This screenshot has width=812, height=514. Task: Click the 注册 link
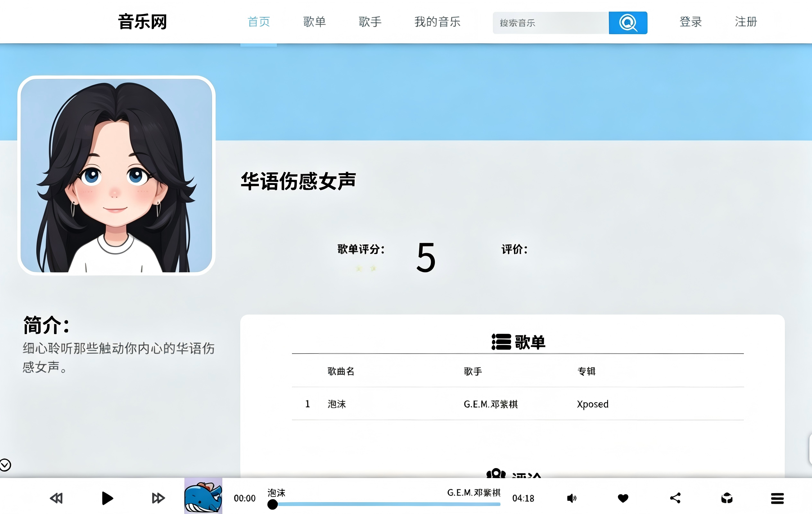(746, 22)
